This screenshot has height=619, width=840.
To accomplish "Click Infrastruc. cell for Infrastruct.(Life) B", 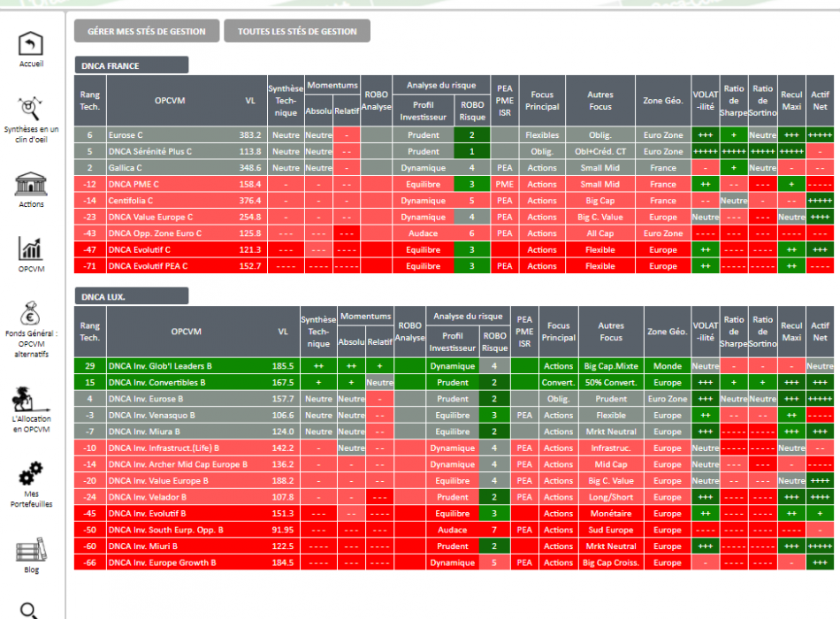I will (611, 448).
